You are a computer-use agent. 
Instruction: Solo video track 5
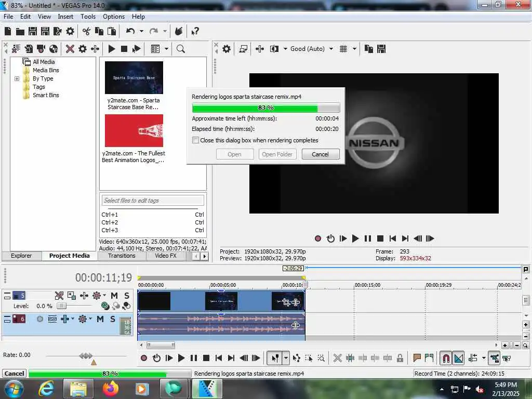[x=127, y=296]
